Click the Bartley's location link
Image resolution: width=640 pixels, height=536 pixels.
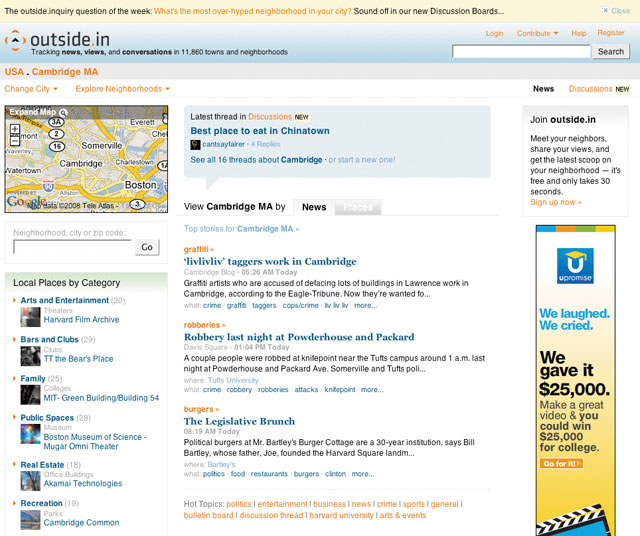(221, 465)
